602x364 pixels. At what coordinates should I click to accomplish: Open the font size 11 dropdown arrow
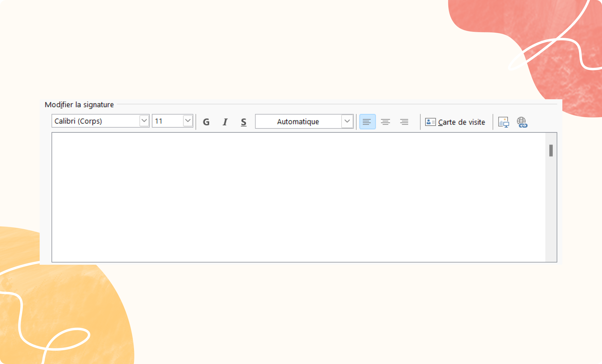188,121
